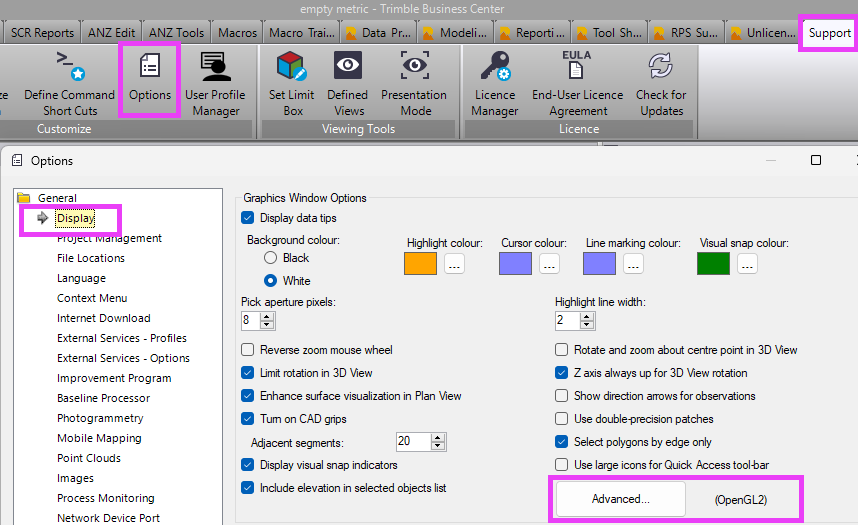
Task: Open Define Command Short Cuts tool
Action: click(69, 84)
